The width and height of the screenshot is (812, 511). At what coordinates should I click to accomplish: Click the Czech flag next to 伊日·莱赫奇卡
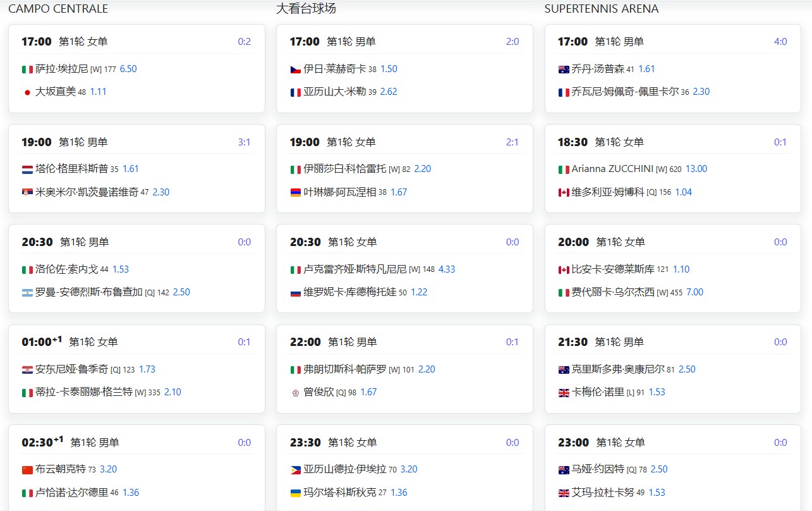tap(295, 70)
